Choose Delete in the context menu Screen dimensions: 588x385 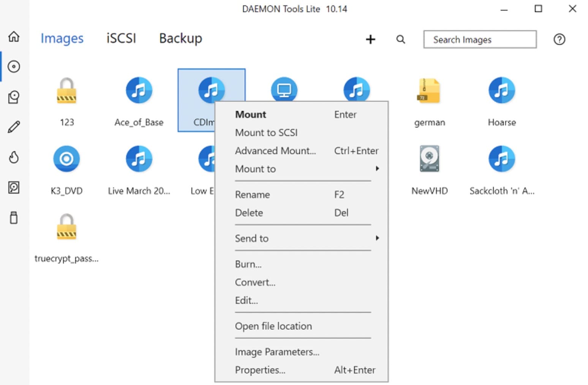coord(301,213)
